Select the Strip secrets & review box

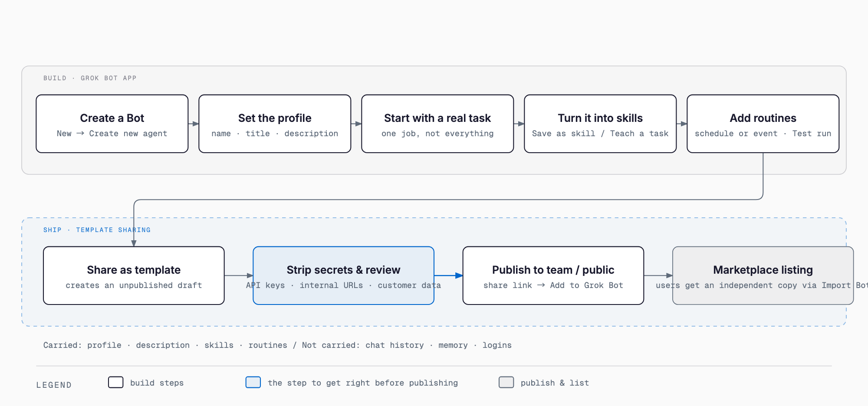(x=343, y=275)
